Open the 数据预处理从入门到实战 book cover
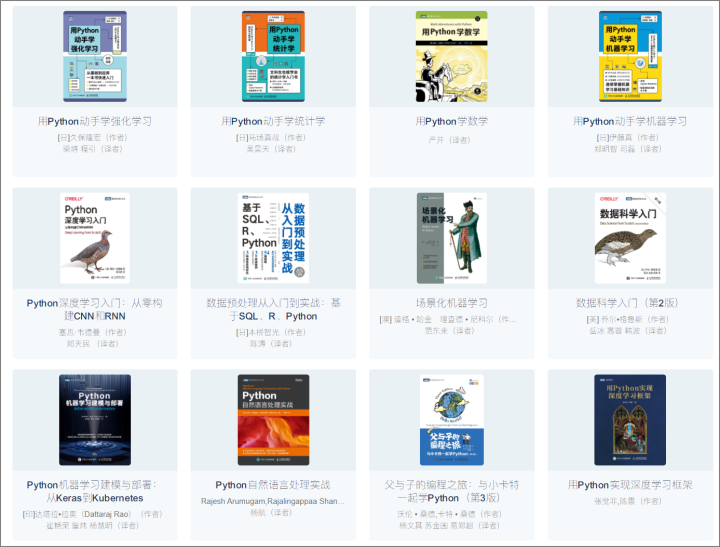 (273, 238)
